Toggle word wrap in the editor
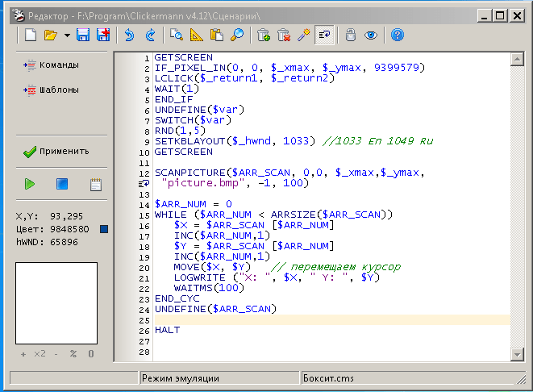The image size is (533, 392). click(324, 35)
